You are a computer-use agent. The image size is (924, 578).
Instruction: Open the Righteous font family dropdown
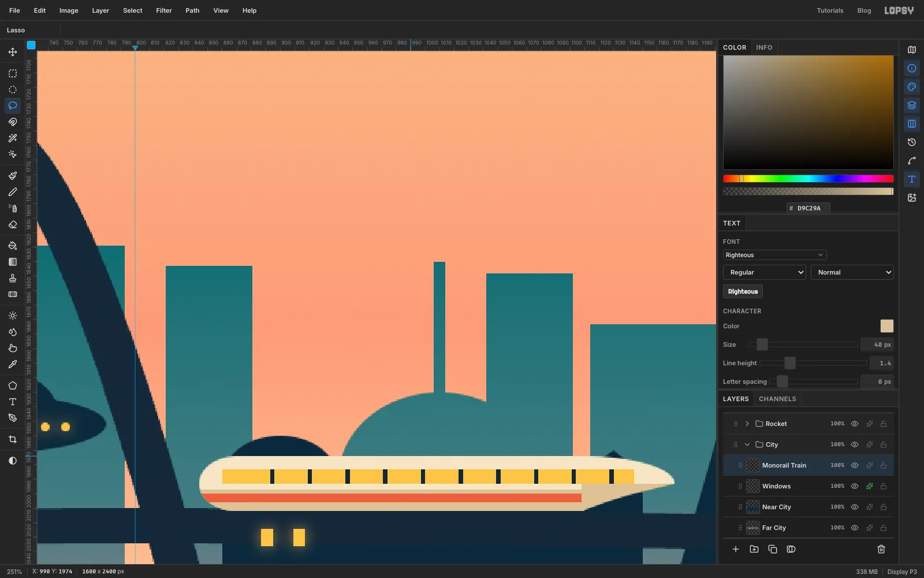click(774, 255)
